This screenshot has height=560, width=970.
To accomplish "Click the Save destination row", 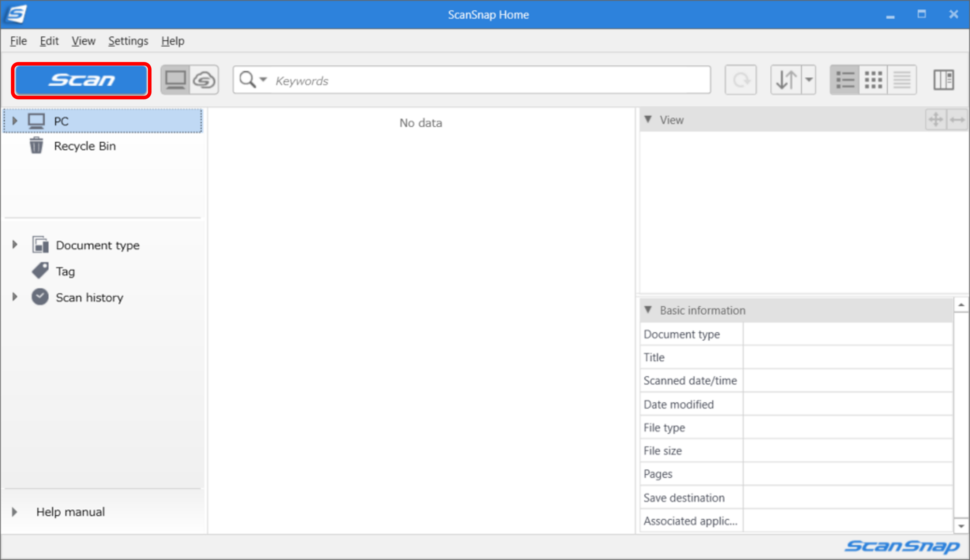I will [x=796, y=498].
